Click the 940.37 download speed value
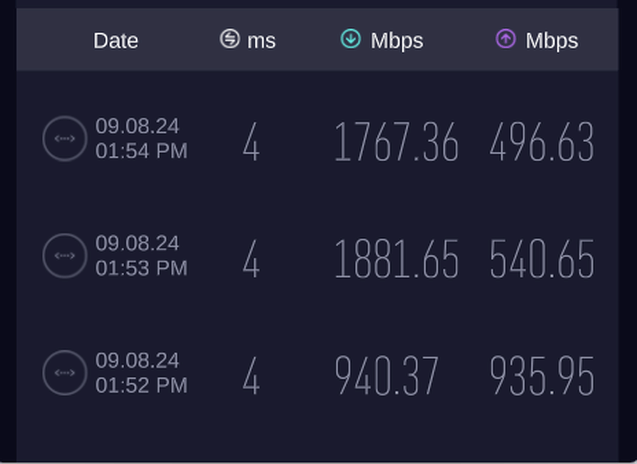This screenshot has height=464, width=637. 386,376
